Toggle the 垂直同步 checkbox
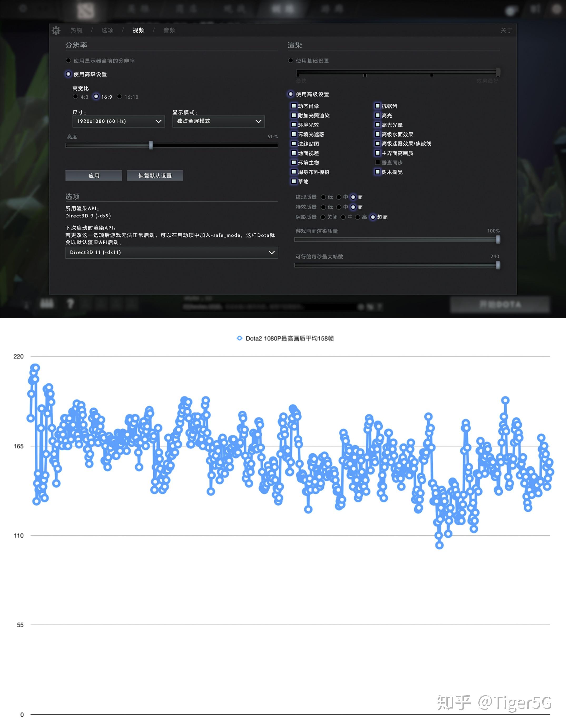The image size is (566, 728). coord(378,162)
